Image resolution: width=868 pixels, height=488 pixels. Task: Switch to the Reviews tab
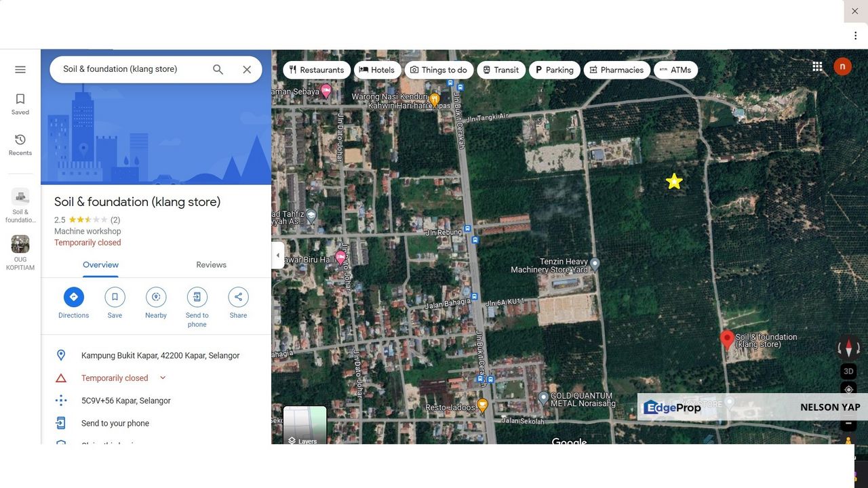[x=211, y=265]
